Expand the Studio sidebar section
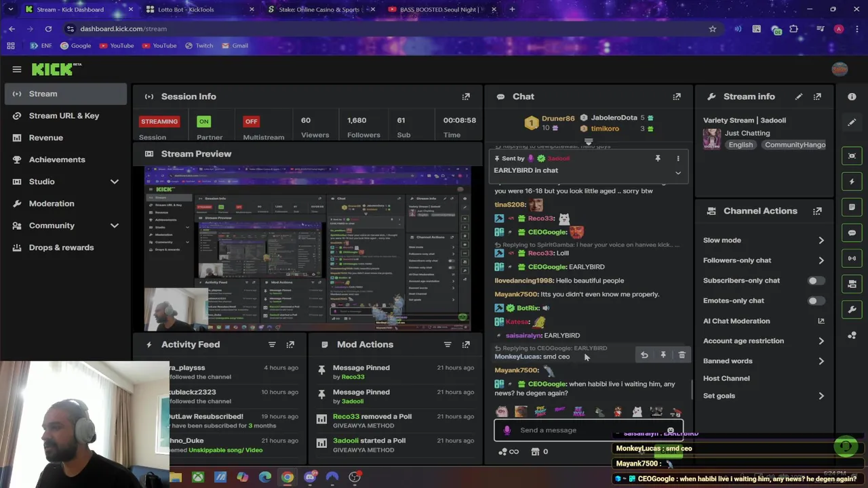Image resolution: width=868 pixels, height=488 pixels. [114, 182]
